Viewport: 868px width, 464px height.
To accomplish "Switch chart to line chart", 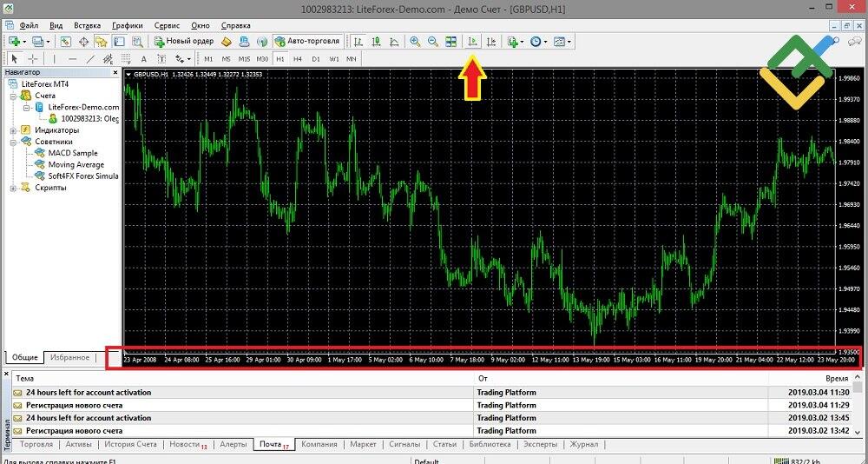I will click(x=394, y=42).
